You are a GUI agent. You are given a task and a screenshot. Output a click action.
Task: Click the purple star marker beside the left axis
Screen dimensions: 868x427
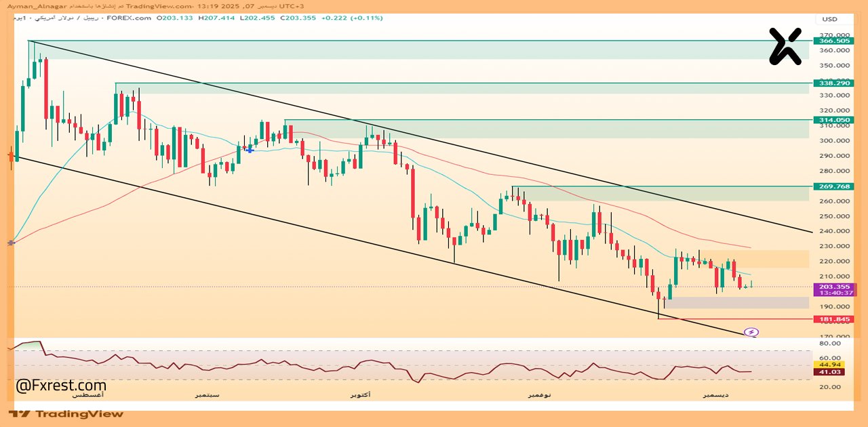pyautogui.click(x=9, y=241)
